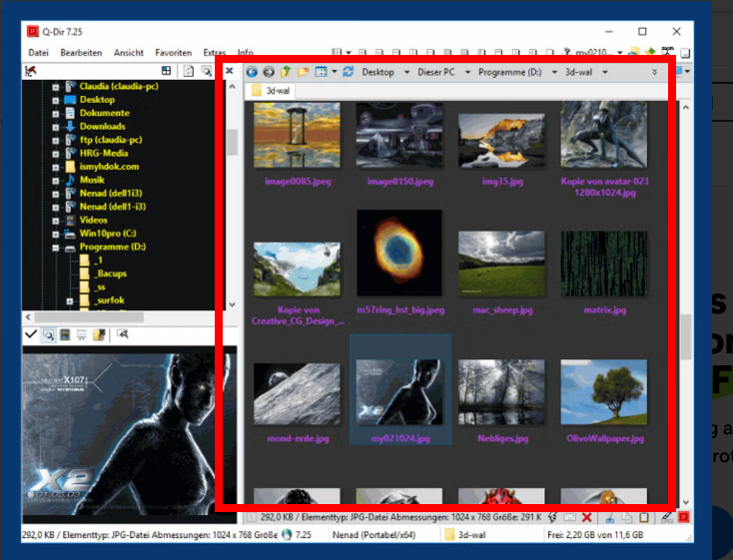Click the pin icon in preview toolbar
The height and width of the screenshot is (560, 733).
(x=123, y=334)
